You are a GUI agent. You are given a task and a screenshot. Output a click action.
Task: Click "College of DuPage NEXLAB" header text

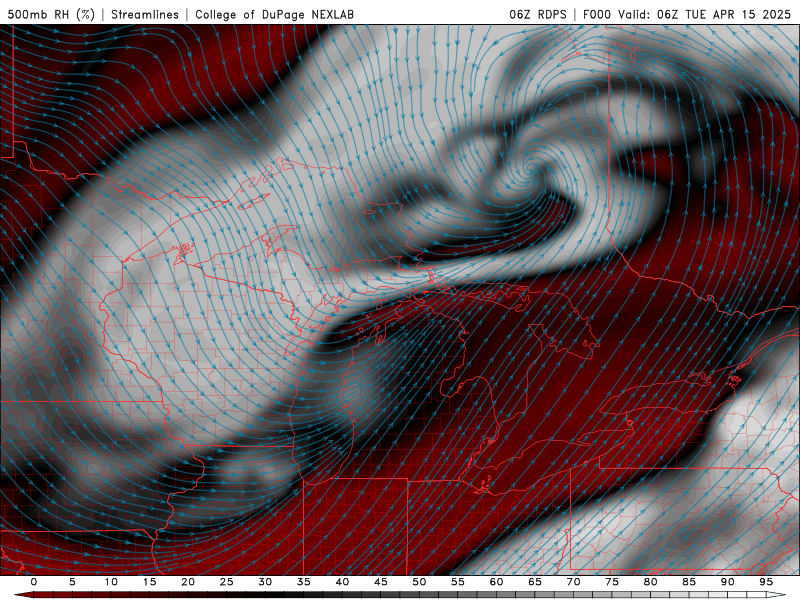pyautogui.click(x=274, y=14)
